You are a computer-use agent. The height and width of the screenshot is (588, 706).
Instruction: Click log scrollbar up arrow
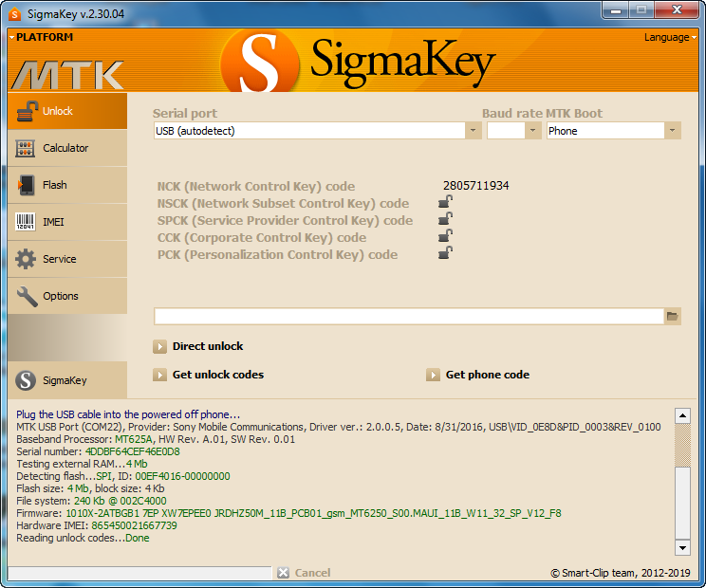[x=682, y=415]
